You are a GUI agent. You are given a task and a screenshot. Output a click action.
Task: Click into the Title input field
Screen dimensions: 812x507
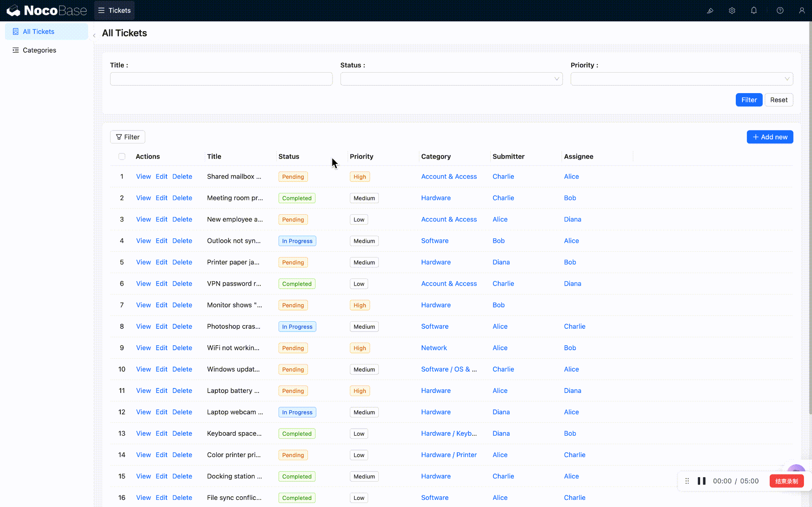(221, 79)
